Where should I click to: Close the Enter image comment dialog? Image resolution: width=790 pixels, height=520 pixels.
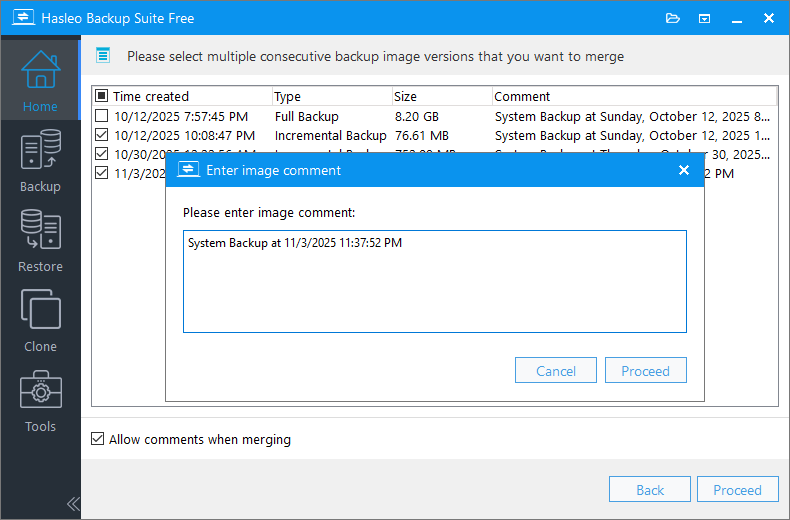[x=684, y=170]
